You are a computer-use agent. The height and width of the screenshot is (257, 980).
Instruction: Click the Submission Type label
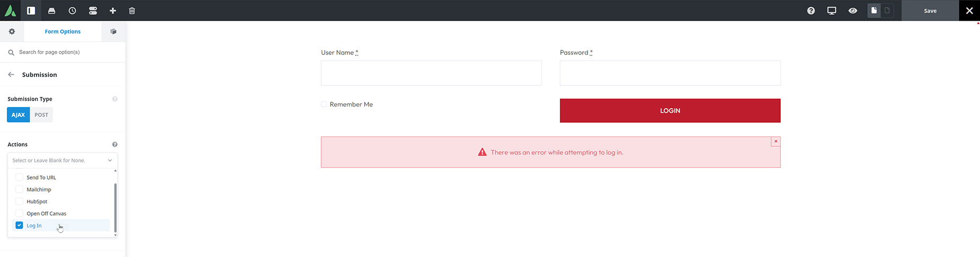click(30, 99)
